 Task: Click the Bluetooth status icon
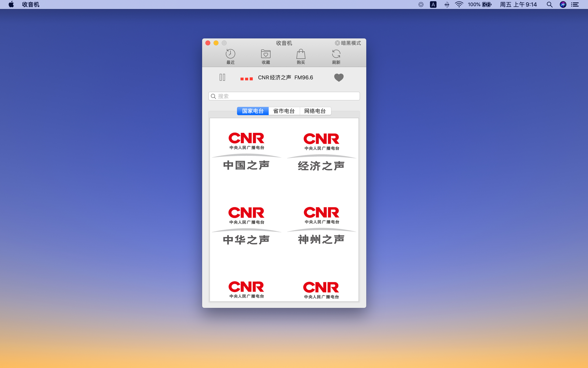(447, 4)
